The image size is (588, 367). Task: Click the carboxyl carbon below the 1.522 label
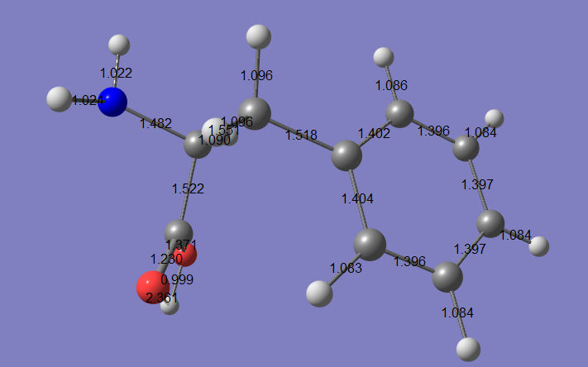coord(178,231)
